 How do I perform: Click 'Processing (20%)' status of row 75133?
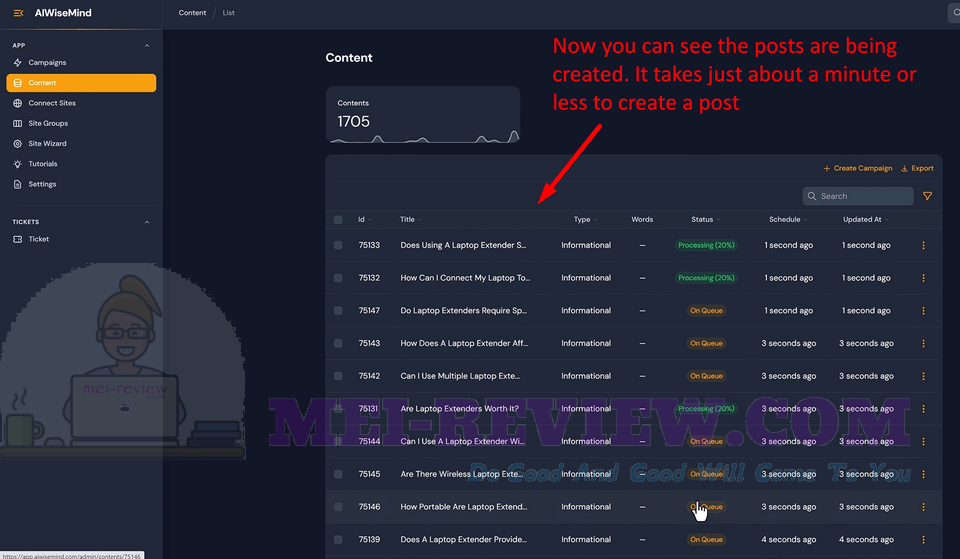click(x=706, y=245)
